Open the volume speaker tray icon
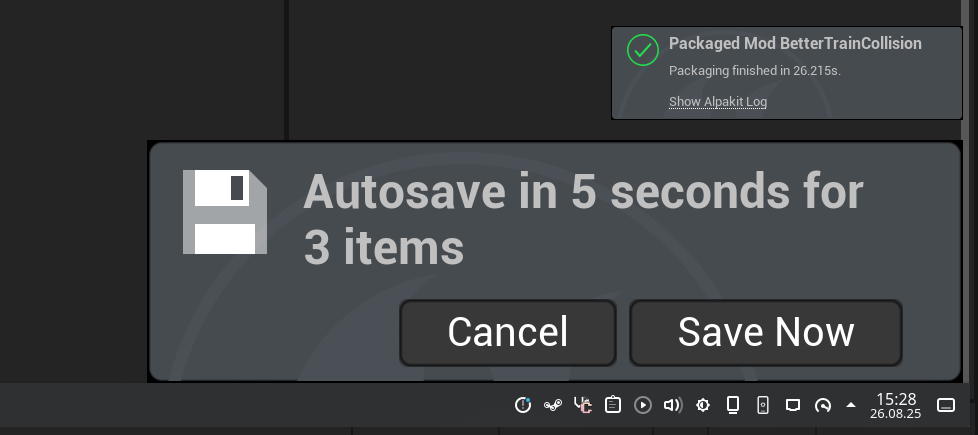The image size is (978, 435). click(x=673, y=405)
